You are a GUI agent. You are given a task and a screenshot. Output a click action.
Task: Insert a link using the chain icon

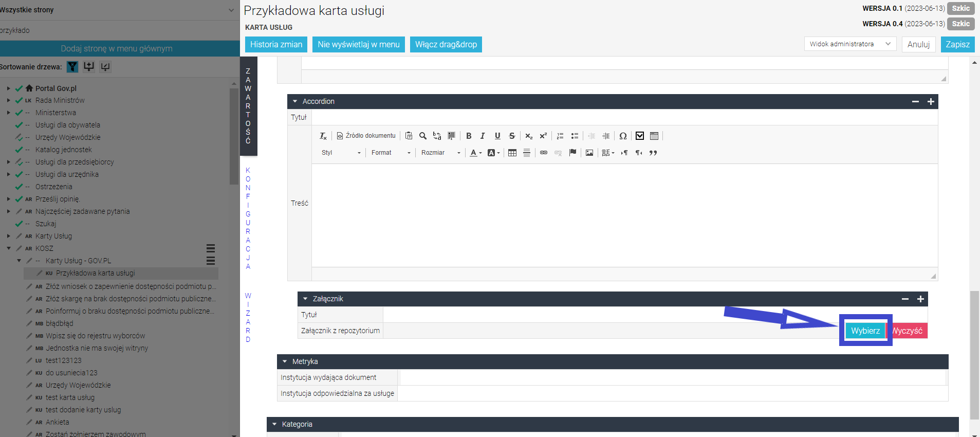tap(544, 153)
